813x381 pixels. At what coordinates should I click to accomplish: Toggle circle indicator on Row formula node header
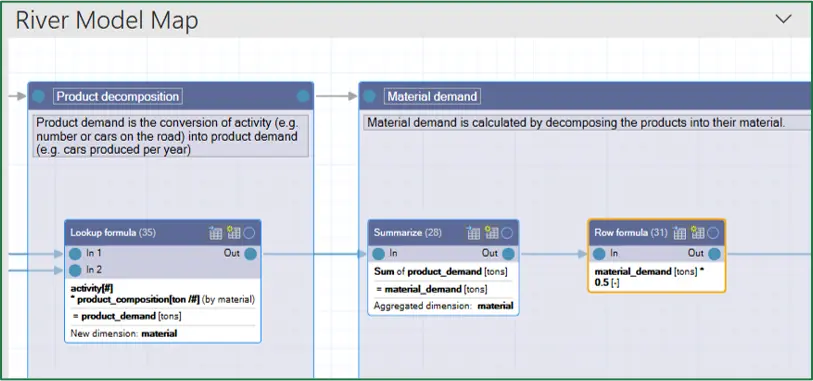[x=713, y=233]
